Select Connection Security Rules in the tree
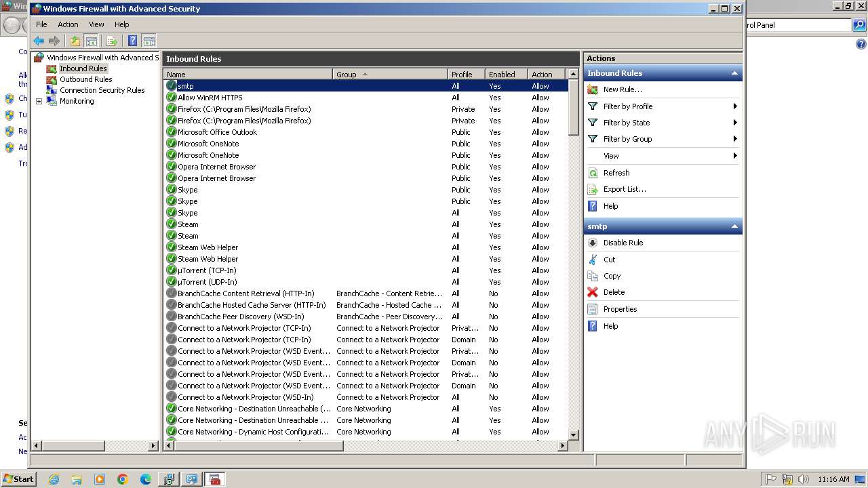Screen dimensions: 868x488 [102, 90]
